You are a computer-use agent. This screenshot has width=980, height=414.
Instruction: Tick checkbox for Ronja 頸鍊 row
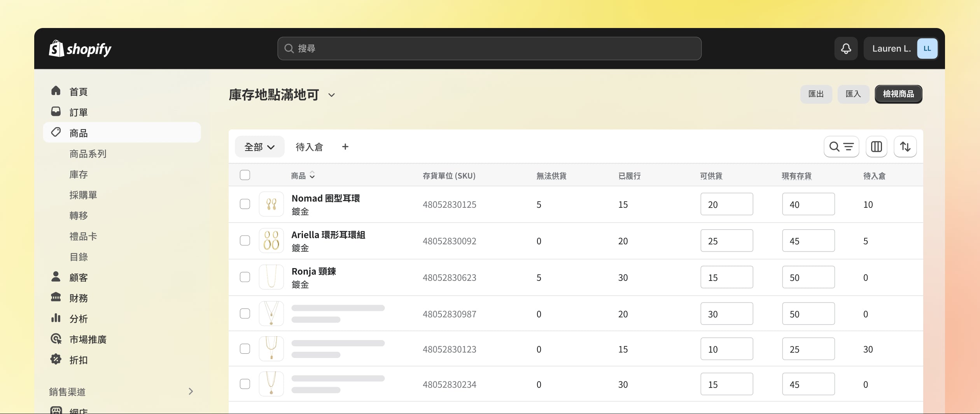click(245, 277)
